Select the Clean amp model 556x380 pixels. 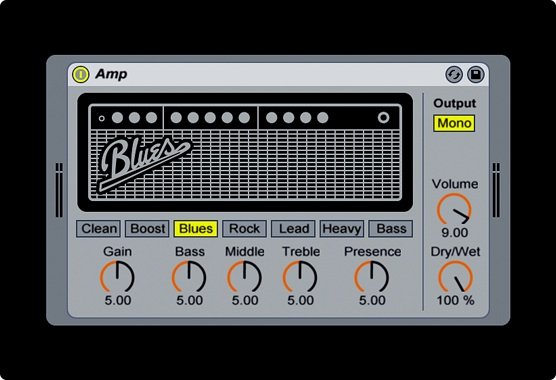(x=99, y=229)
